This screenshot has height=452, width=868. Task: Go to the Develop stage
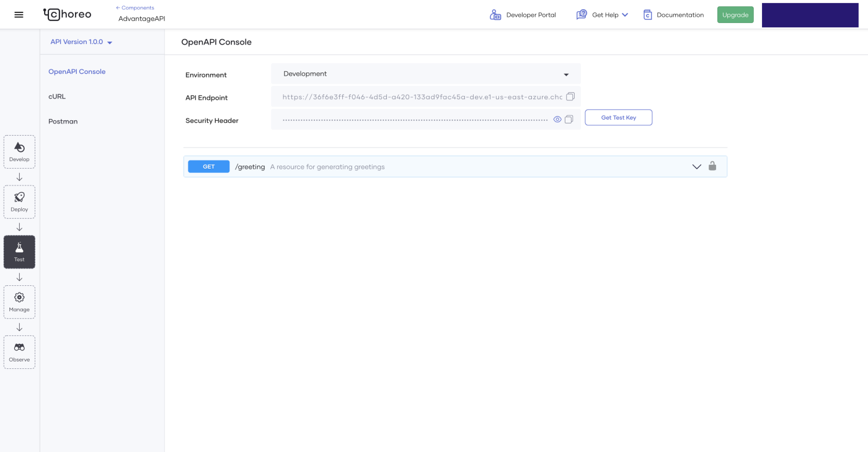pos(19,152)
